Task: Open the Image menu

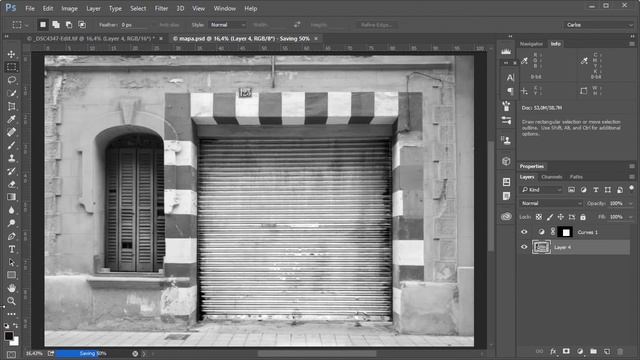Action: pyautogui.click(x=69, y=9)
